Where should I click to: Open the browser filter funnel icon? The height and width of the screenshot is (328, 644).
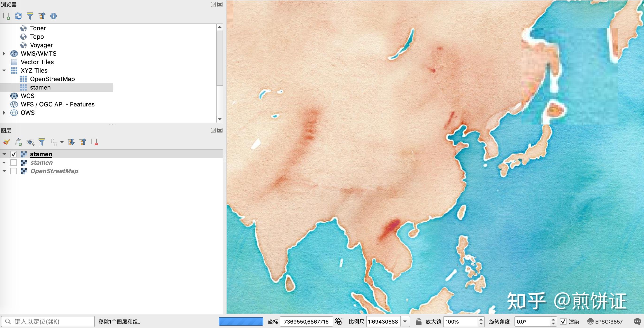30,16
